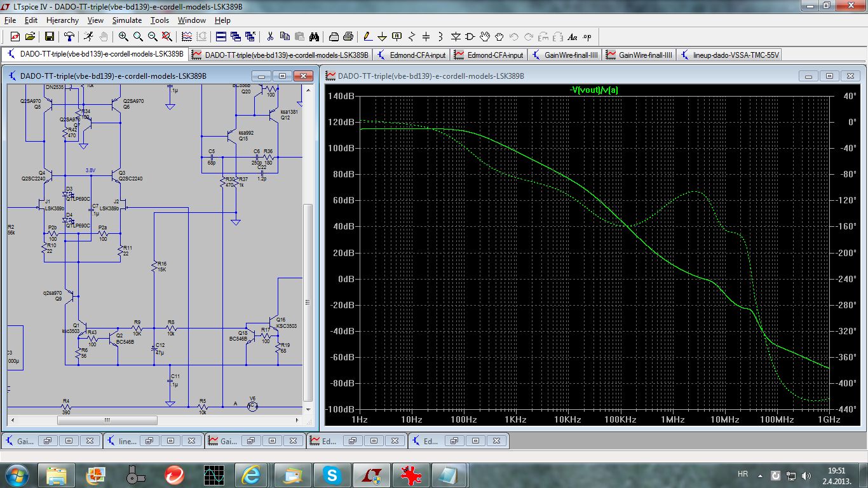Select the Label Net tool

click(x=397, y=37)
